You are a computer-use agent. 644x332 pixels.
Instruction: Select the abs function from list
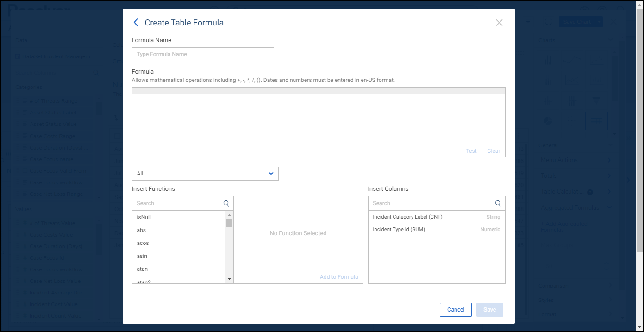click(x=142, y=230)
